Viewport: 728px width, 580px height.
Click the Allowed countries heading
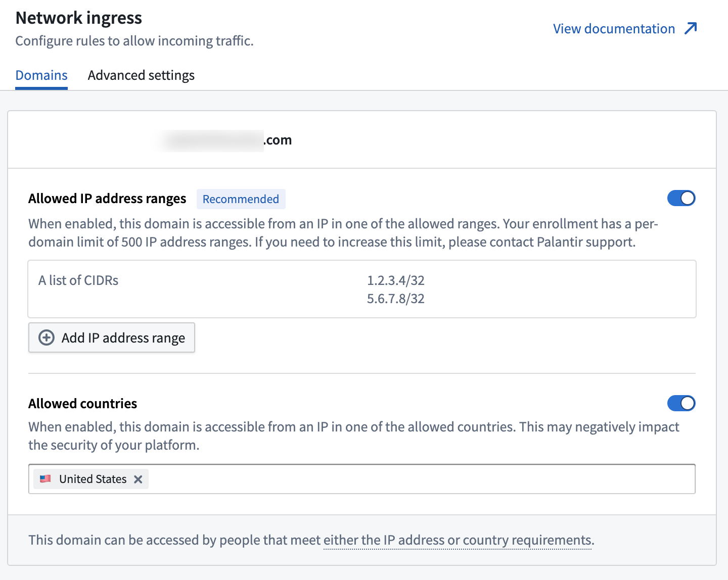coord(83,404)
